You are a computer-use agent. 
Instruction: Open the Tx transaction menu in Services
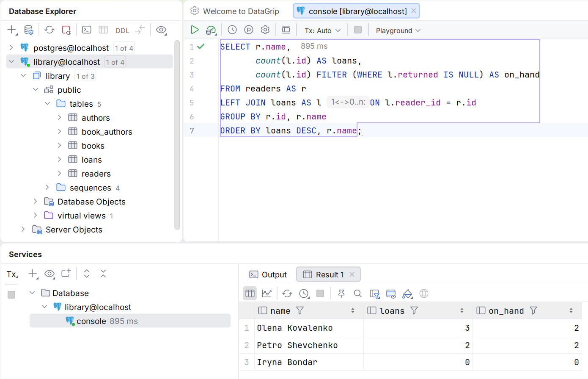pos(12,274)
